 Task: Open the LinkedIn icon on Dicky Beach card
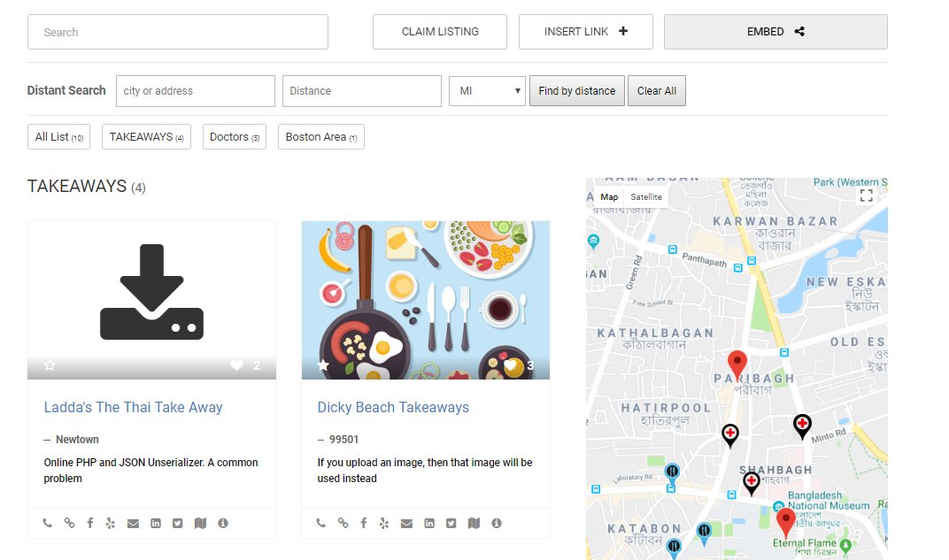coord(429,523)
